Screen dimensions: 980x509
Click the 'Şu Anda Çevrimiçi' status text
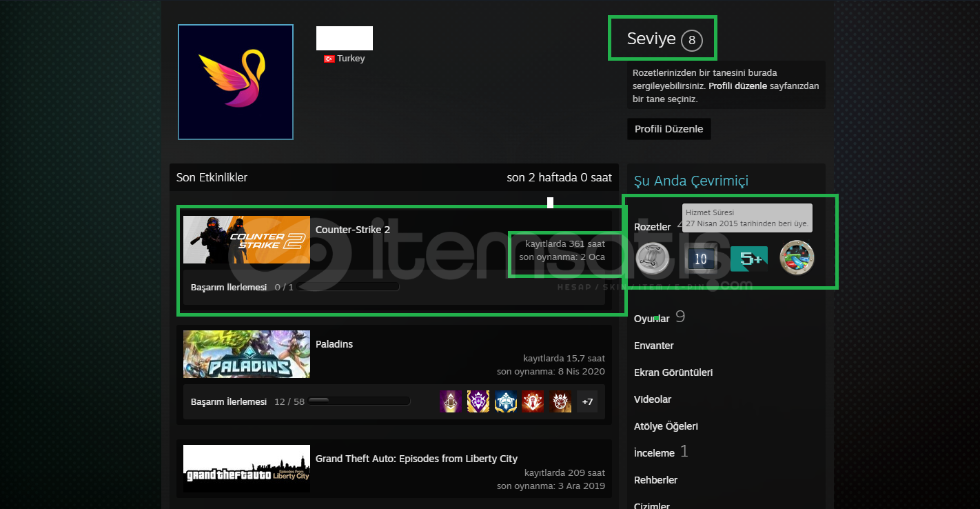click(691, 181)
